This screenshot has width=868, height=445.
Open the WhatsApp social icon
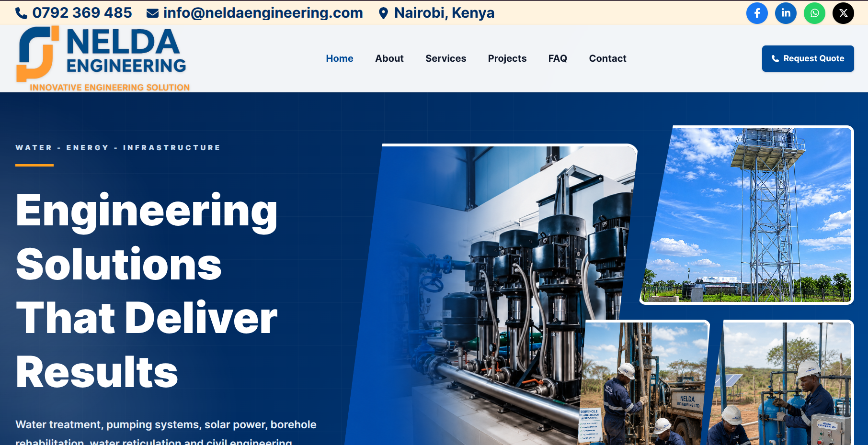click(814, 13)
